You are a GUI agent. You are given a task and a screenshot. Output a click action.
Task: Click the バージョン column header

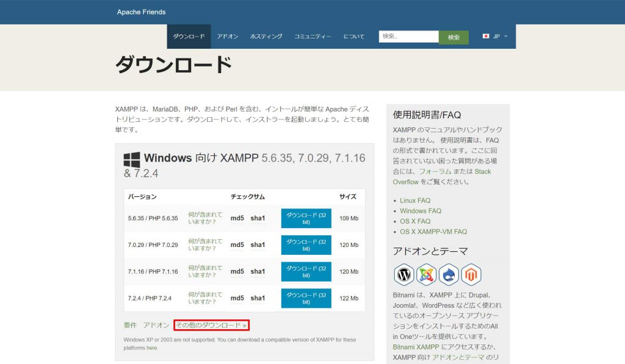[142, 197]
